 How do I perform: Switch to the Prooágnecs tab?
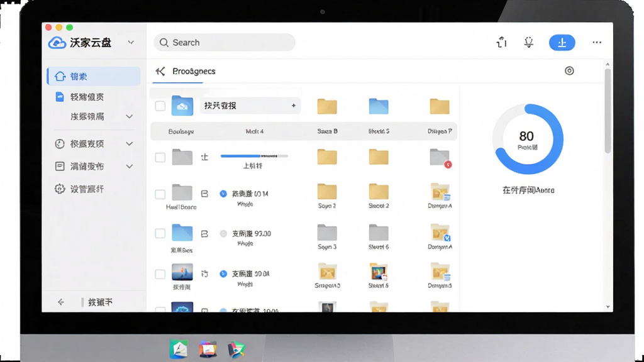coord(194,72)
